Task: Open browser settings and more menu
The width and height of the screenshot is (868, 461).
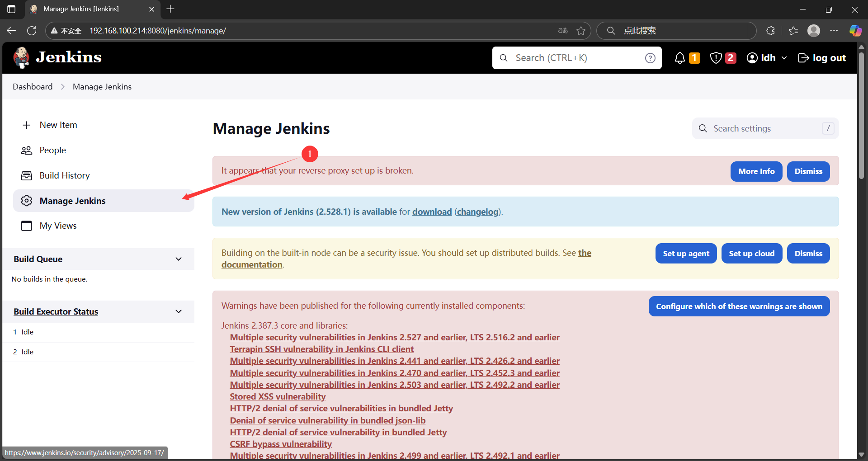Action: [834, 31]
